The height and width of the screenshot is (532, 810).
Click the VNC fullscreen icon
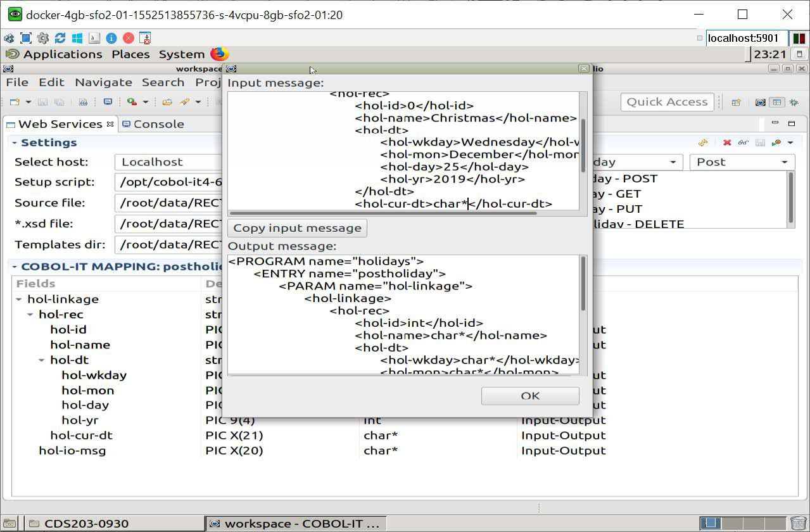click(26, 38)
